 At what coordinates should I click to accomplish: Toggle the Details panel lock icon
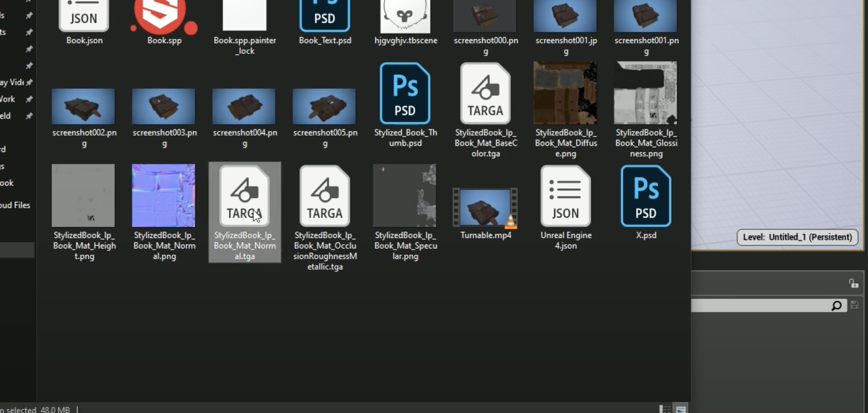853,284
